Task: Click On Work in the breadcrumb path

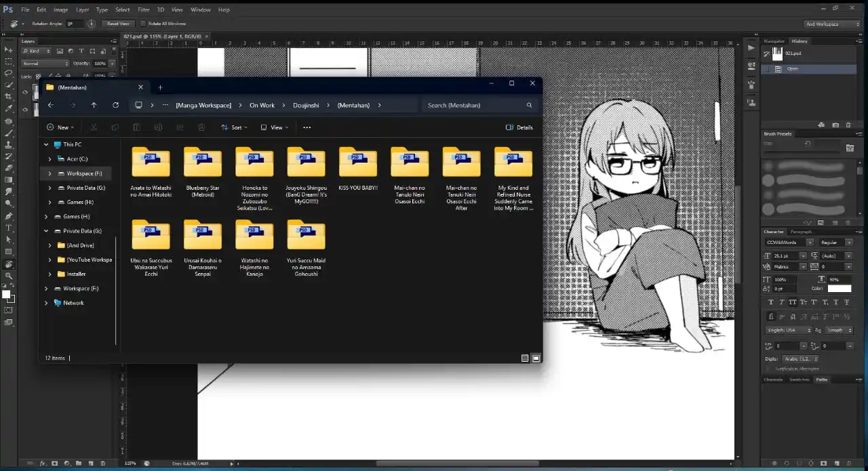Action: pyautogui.click(x=262, y=105)
